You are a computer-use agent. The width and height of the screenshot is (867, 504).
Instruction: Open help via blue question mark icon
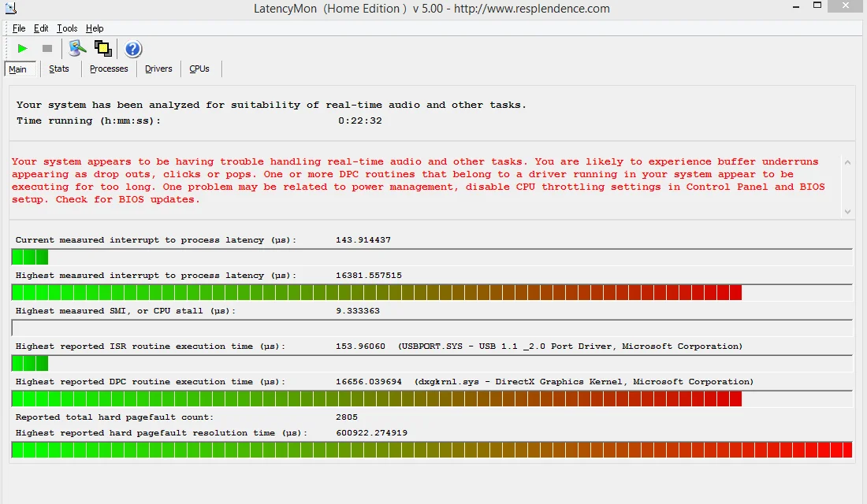click(132, 49)
